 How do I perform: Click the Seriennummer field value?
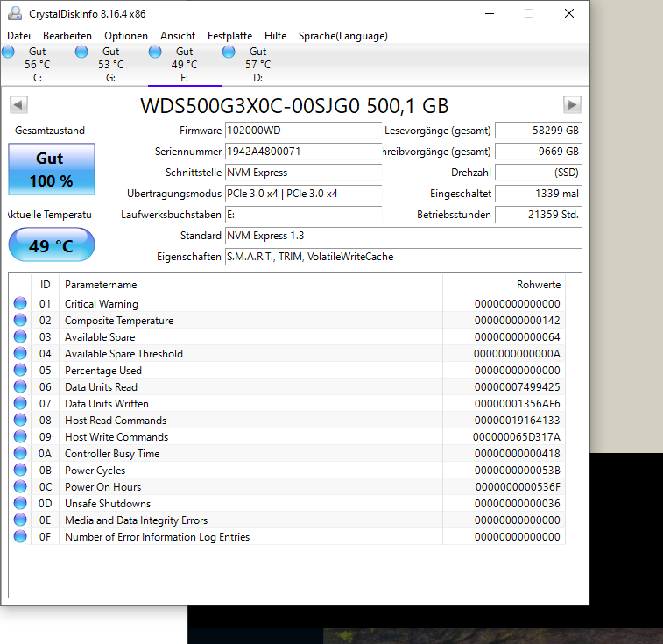click(304, 152)
